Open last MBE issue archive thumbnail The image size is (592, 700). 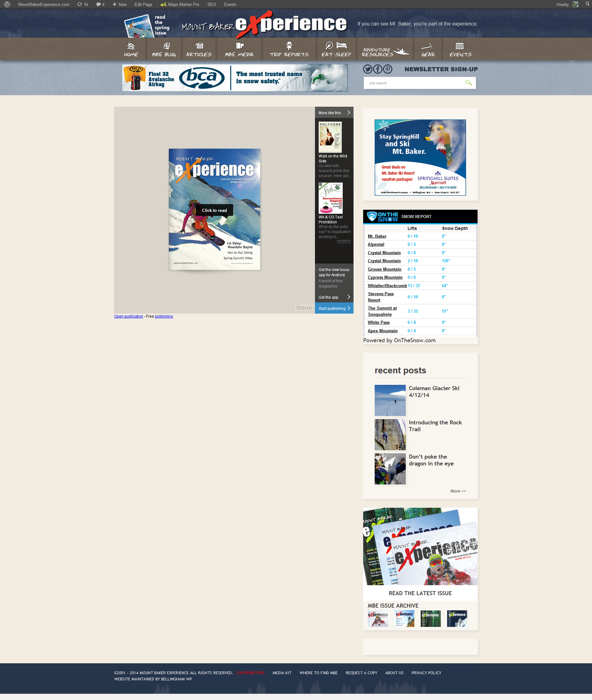(x=457, y=618)
